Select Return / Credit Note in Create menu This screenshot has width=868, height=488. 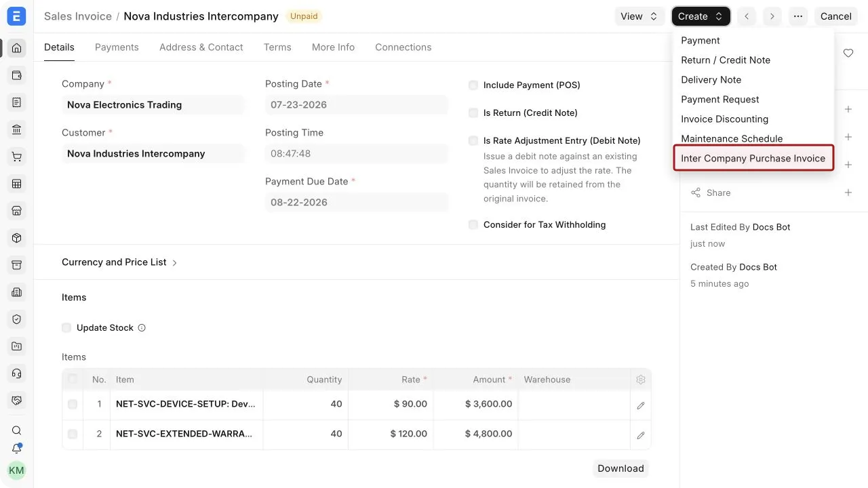[x=726, y=60]
